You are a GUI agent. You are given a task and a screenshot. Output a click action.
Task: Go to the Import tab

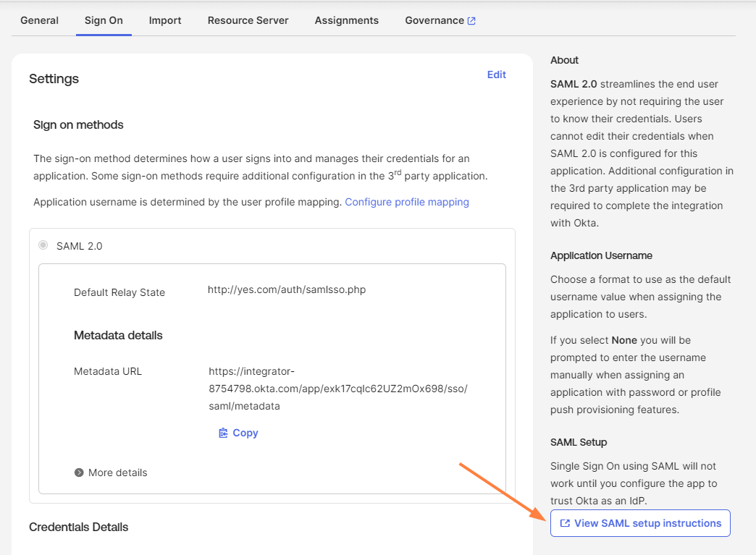(x=165, y=20)
